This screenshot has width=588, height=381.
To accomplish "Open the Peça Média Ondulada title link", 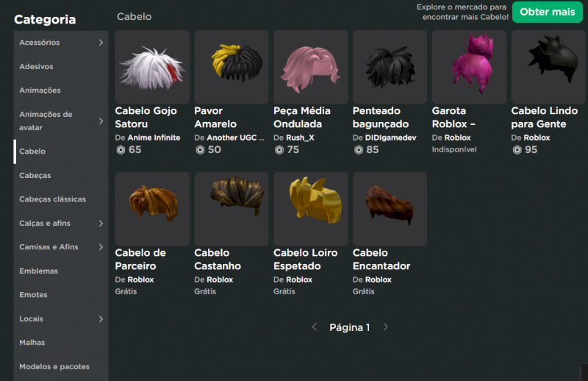I will [302, 117].
